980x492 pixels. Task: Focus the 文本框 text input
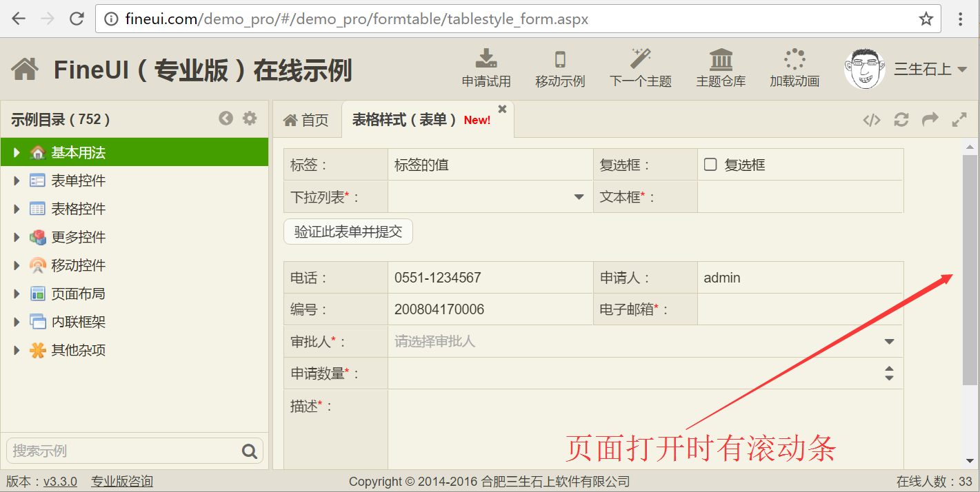click(800, 196)
